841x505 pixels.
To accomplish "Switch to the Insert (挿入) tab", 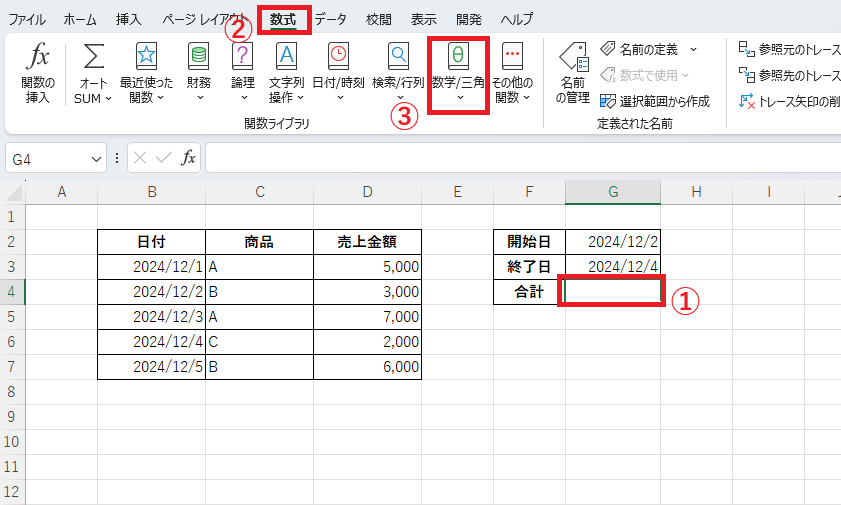I will click(129, 19).
